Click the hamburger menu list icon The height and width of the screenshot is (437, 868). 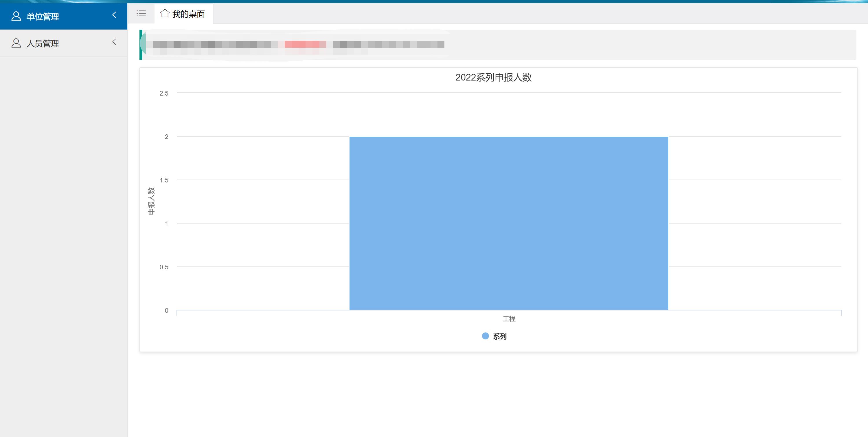[x=141, y=14]
